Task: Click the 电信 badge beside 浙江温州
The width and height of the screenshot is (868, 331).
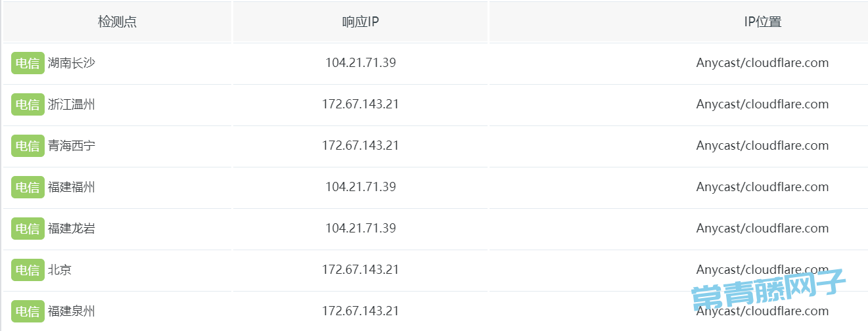Action: point(28,104)
